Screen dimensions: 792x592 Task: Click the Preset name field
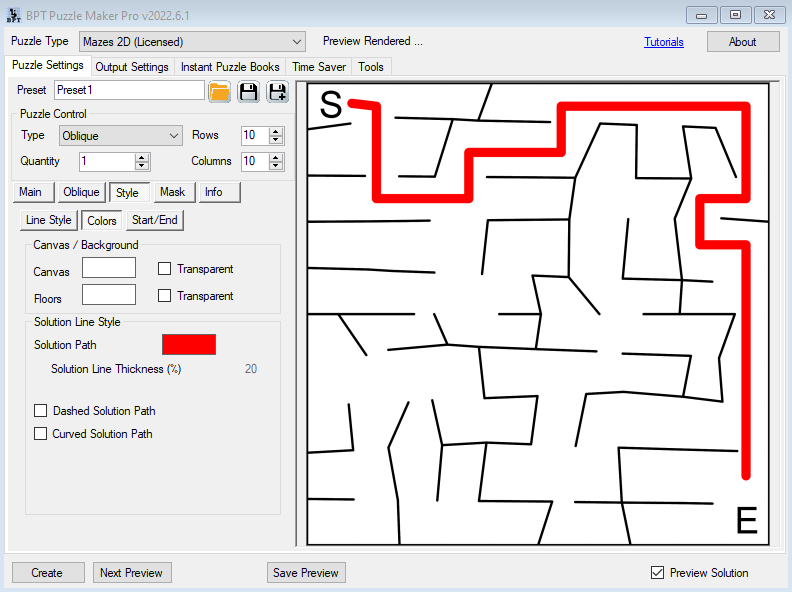point(129,90)
